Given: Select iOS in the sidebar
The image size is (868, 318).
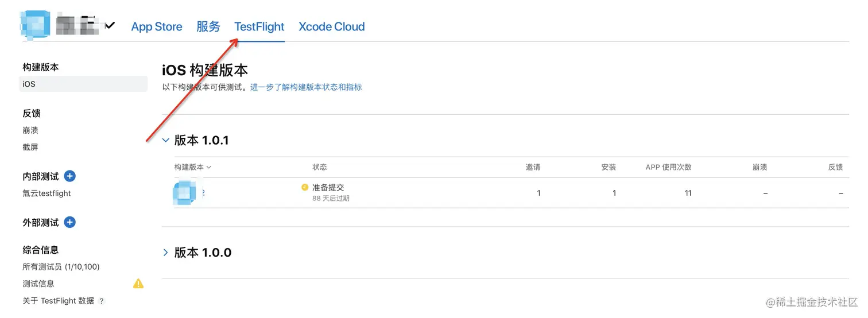Looking at the screenshot, I should 29,84.
